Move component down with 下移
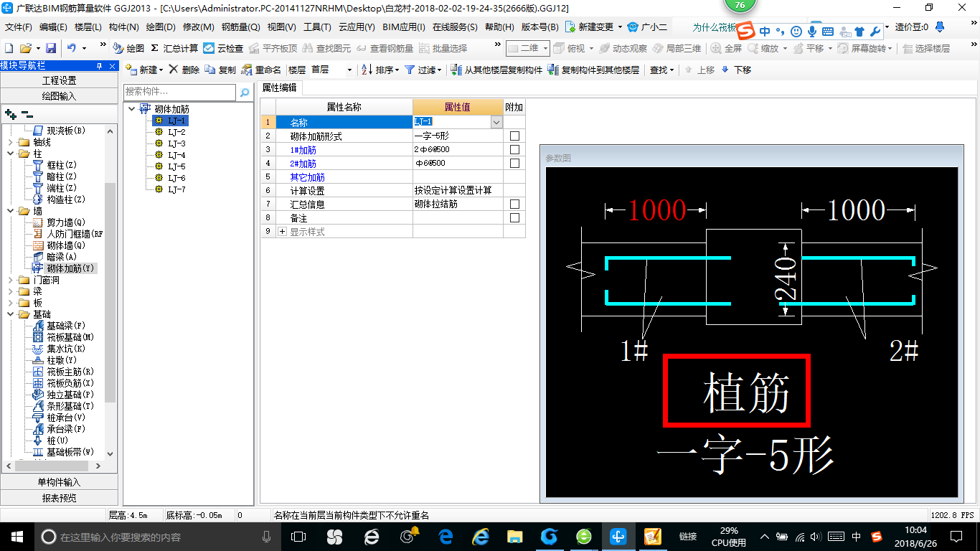This screenshot has height=551, width=980. [x=735, y=70]
